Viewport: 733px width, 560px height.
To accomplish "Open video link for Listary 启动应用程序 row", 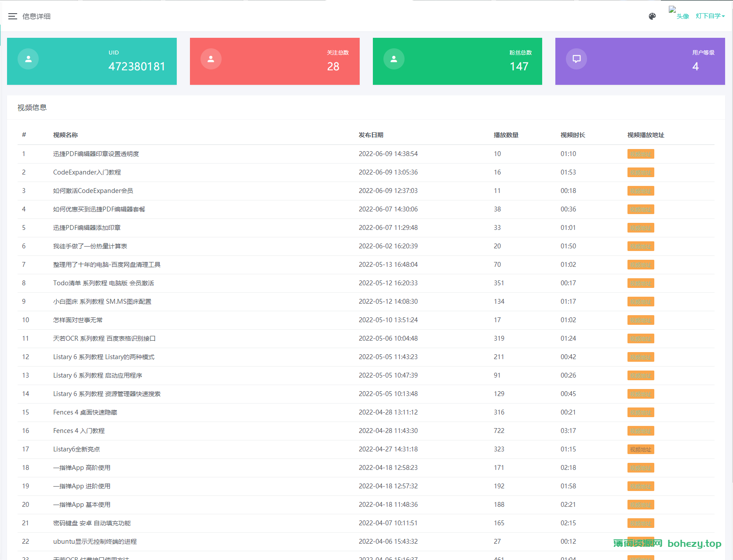I will click(x=641, y=375).
